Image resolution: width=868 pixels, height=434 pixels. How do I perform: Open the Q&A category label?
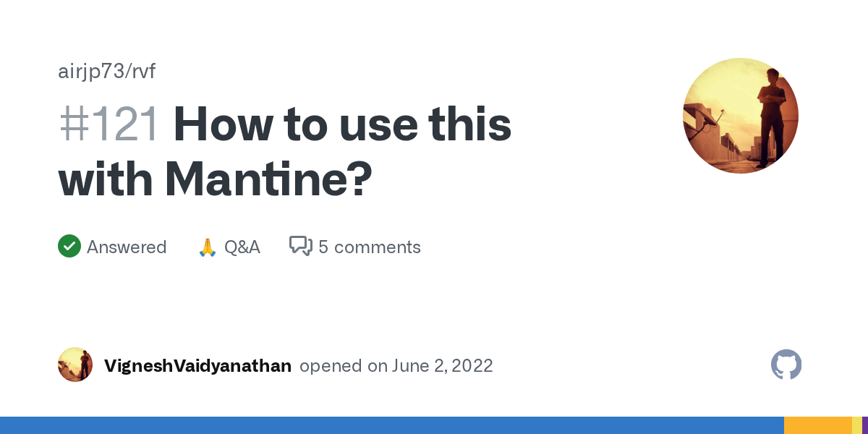[x=242, y=247]
